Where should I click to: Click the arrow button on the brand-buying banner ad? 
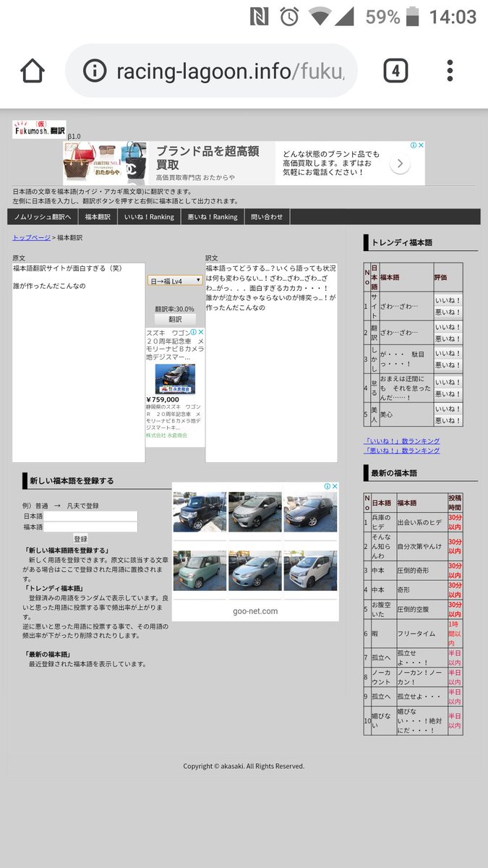400,164
